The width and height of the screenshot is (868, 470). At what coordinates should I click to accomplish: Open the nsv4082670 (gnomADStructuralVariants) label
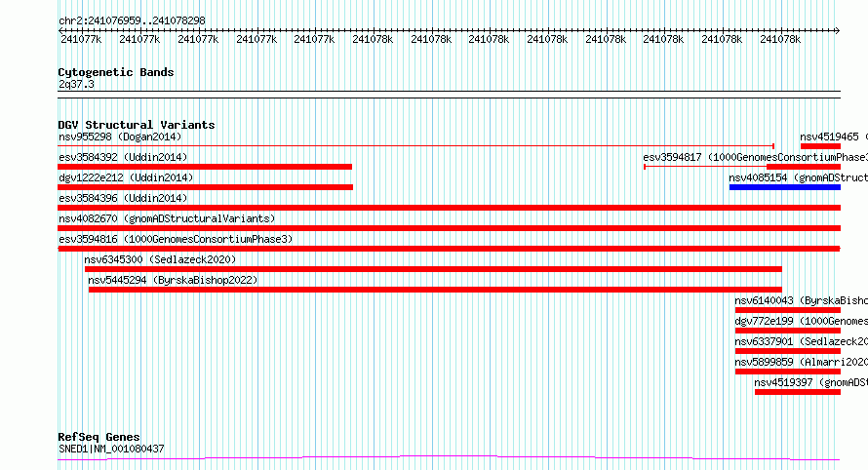(167, 218)
